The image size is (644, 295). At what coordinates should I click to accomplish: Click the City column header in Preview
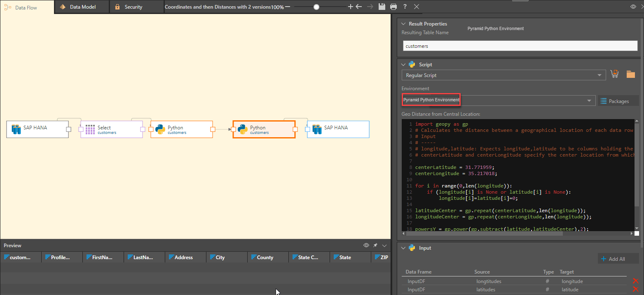tap(227, 258)
